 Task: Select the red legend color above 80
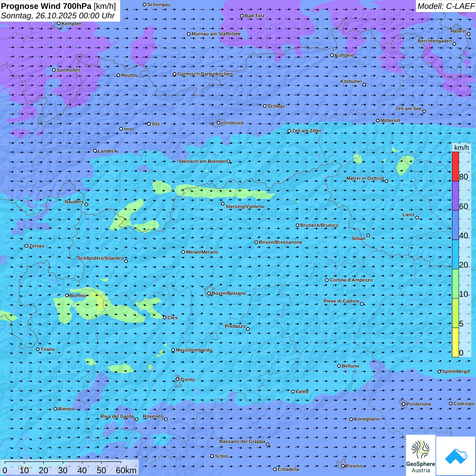pos(455,166)
